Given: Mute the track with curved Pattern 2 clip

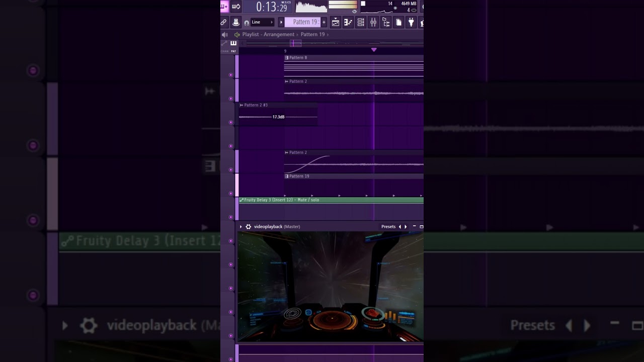Looking at the screenshot, I should [x=231, y=170].
